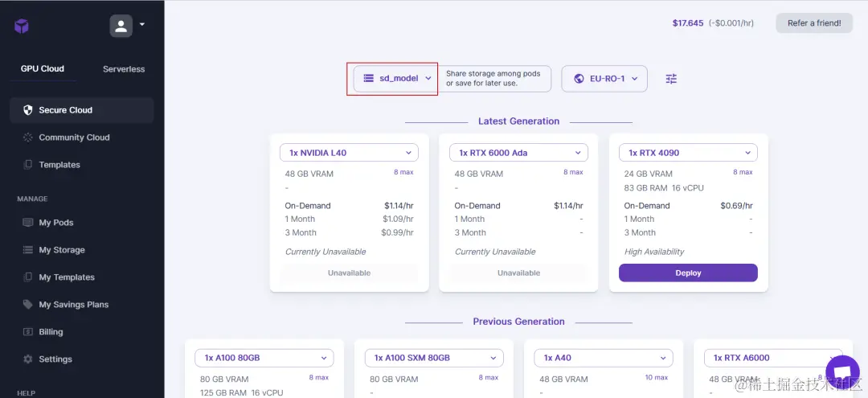Viewport: 868px width, 398px height.
Task: Open the EU-RO-1 region dropdown
Action: point(604,79)
